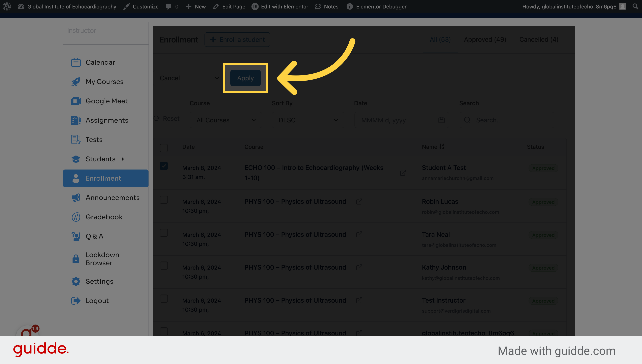The image size is (642, 364).
Task: Click the admin bar search magnifier
Action: pyautogui.click(x=635, y=6)
